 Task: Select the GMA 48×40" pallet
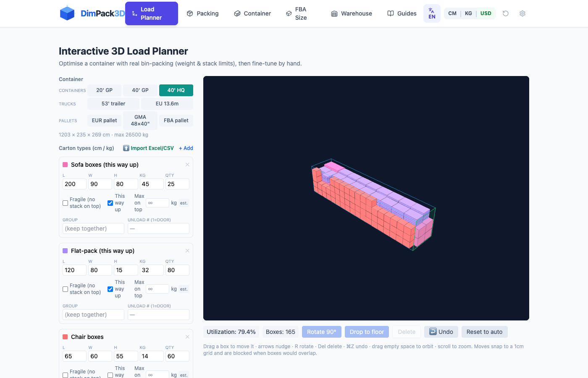click(x=140, y=121)
